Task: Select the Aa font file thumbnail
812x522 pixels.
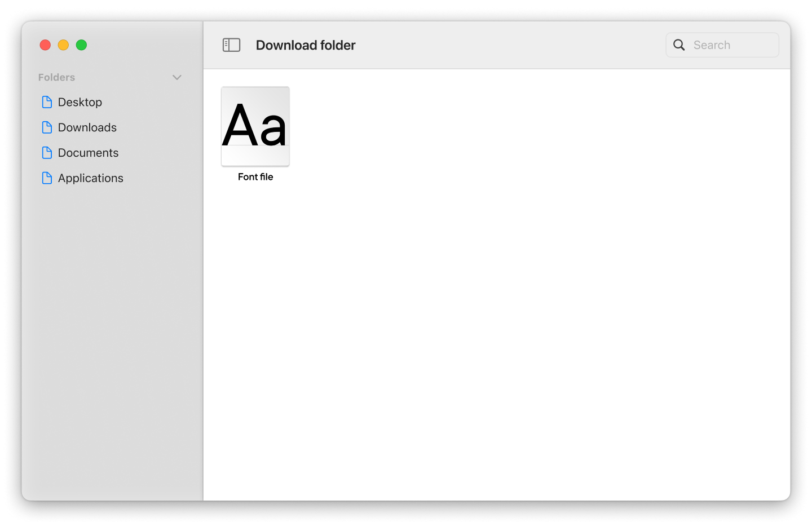Action: [x=255, y=126]
